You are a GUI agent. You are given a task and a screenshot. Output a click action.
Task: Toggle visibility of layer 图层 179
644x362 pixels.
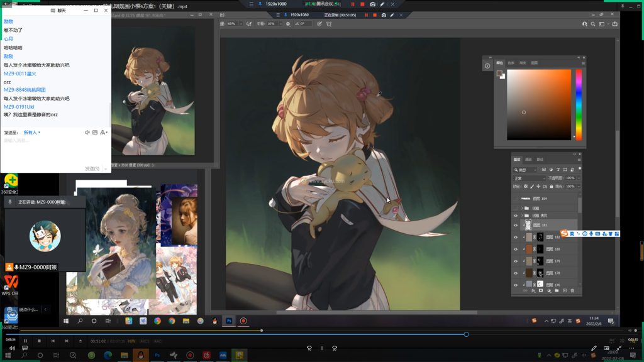coord(516,261)
